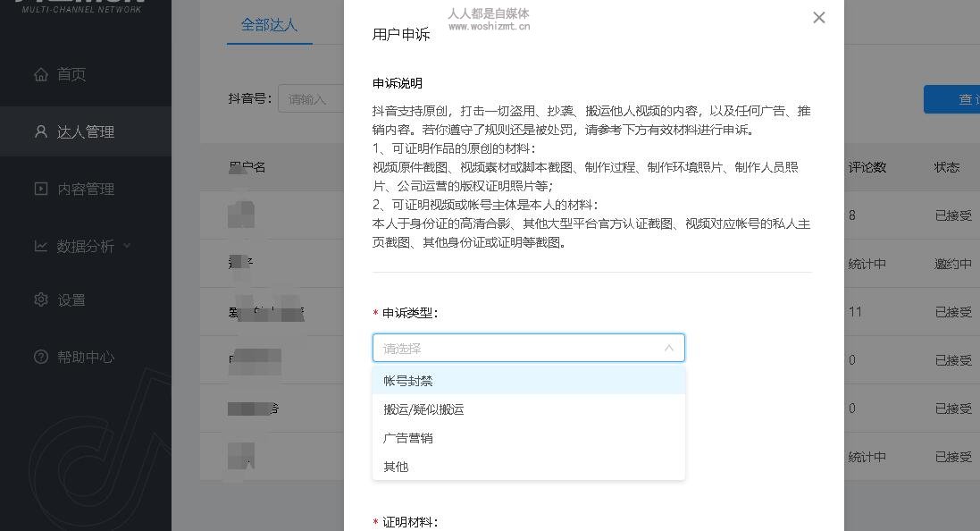Image resolution: width=980 pixels, height=531 pixels.
Task: Collapse dropdown using the chevron arrow
Action: (669, 348)
